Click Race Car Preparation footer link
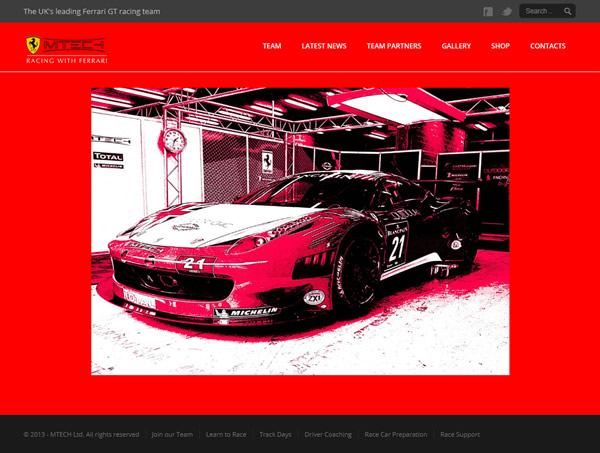Image resolution: width=600 pixels, height=453 pixels. (396, 435)
